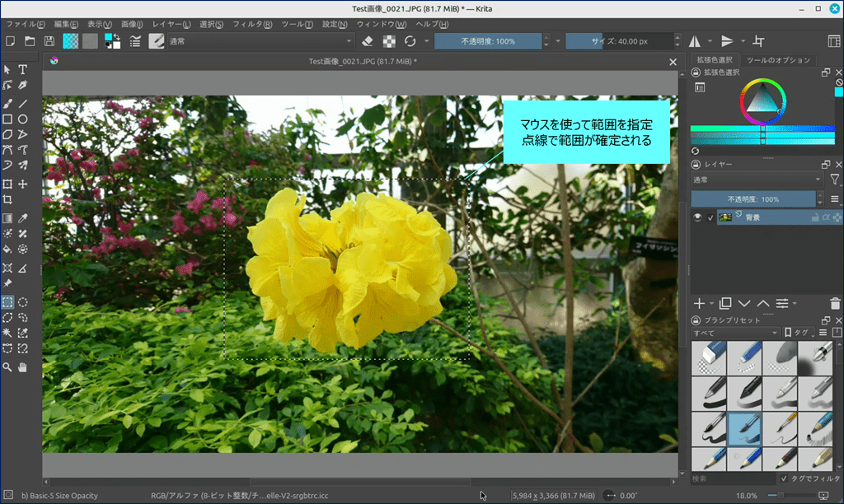Delete layer with trash icon
Image resolution: width=844 pixels, height=504 pixels.
click(x=836, y=304)
